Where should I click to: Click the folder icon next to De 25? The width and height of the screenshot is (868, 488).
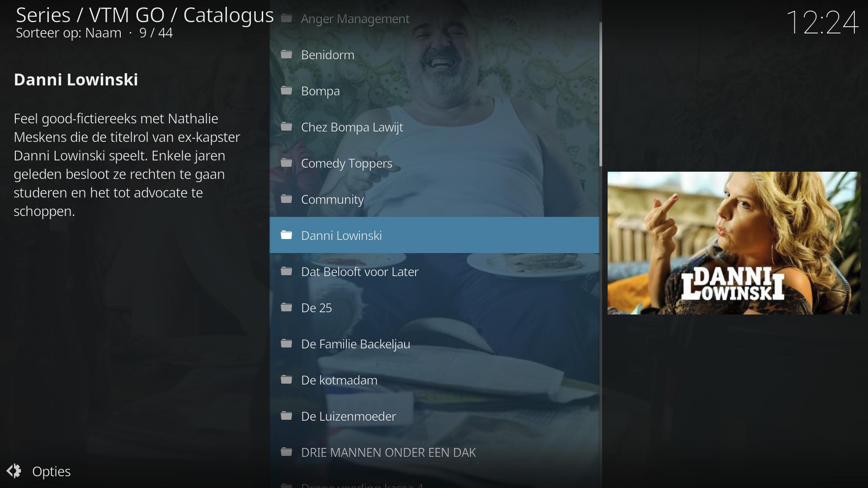click(286, 308)
